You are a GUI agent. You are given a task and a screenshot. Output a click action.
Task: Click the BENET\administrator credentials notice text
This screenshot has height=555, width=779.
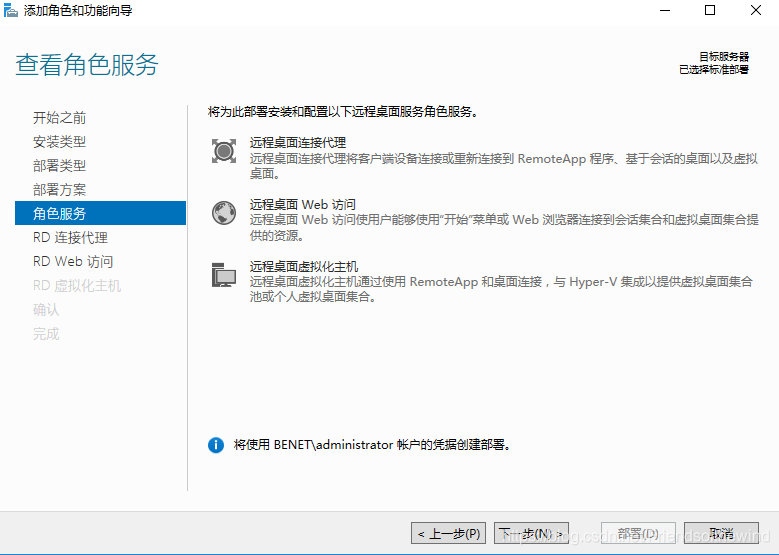click(x=372, y=445)
